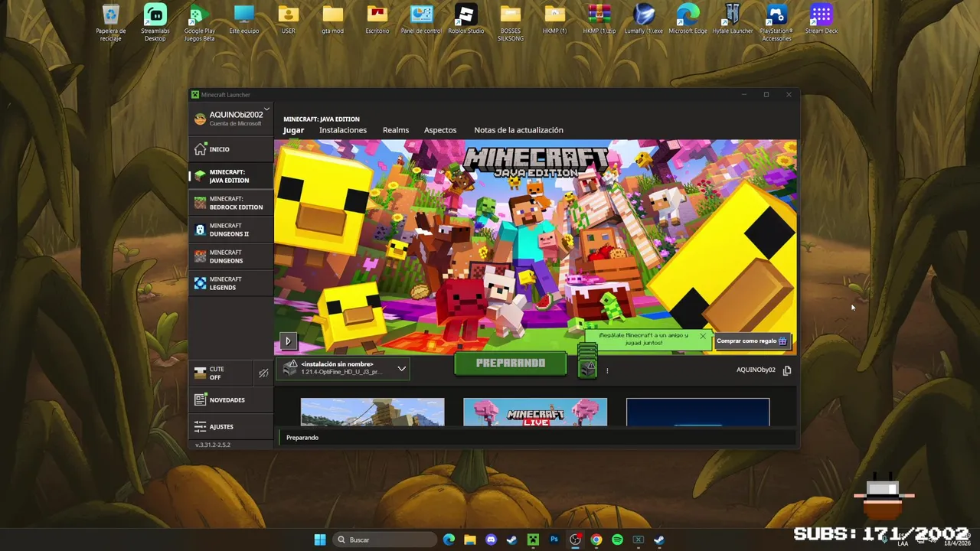
Task: Open Minecraft Legends in sidebar
Action: coord(230,283)
